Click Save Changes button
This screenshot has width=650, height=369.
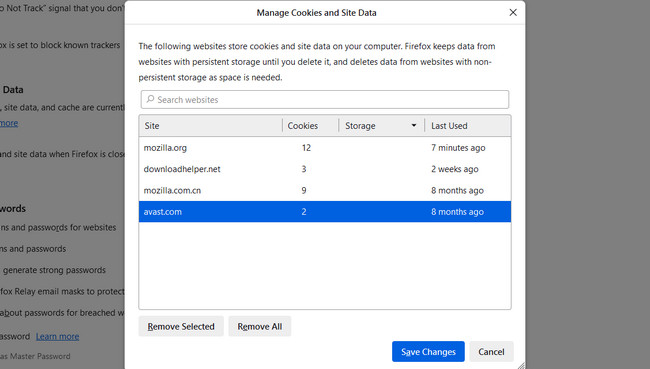pyautogui.click(x=428, y=352)
